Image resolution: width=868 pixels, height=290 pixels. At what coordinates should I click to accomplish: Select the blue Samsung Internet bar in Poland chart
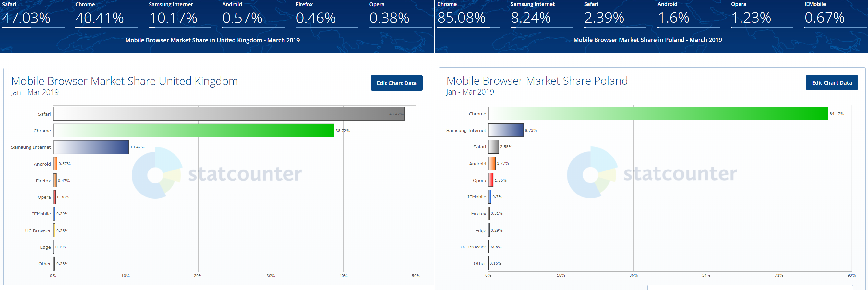pyautogui.click(x=506, y=130)
